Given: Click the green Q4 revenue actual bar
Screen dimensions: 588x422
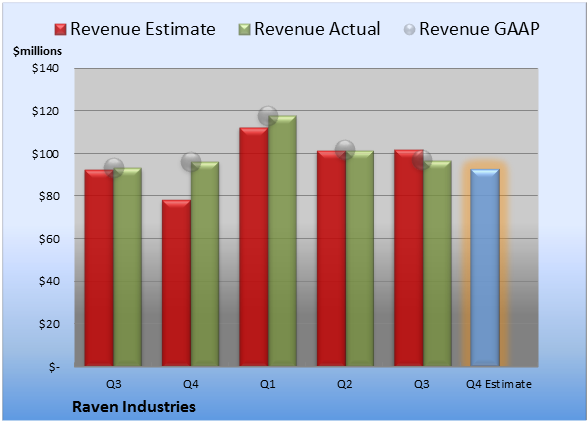Looking at the screenshot, I should (205, 264).
